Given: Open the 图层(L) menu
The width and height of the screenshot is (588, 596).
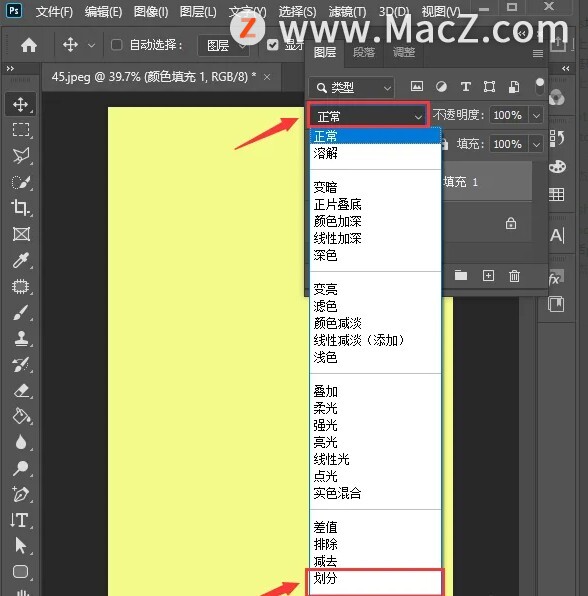Looking at the screenshot, I should click(x=198, y=12).
